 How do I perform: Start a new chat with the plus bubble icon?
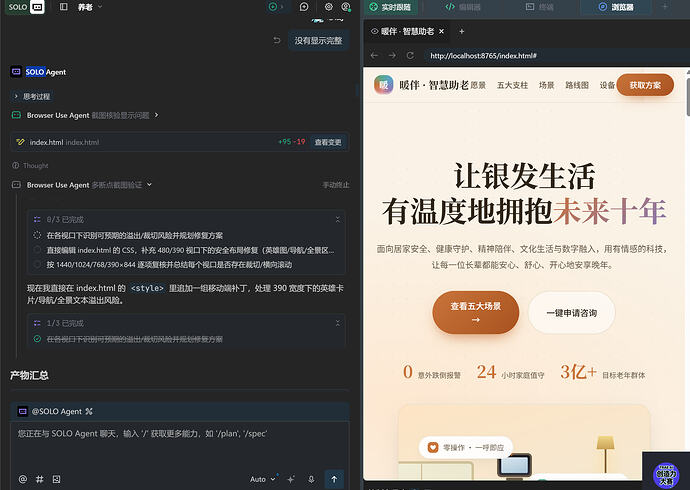[304, 7]
